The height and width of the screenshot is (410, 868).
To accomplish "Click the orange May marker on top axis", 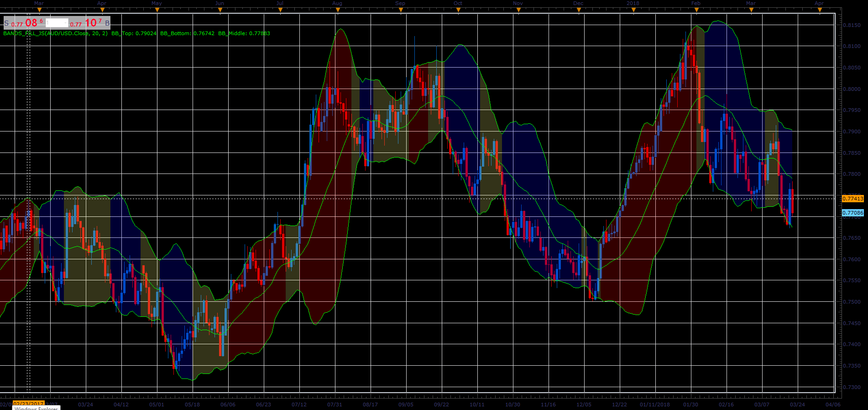I will point(157,10).
